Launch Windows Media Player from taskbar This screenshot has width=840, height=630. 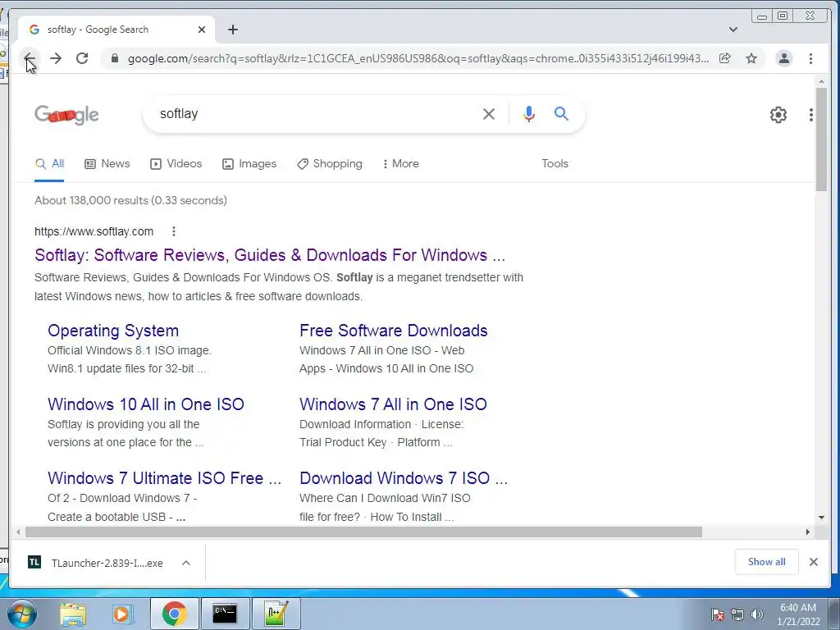[121, 614]
